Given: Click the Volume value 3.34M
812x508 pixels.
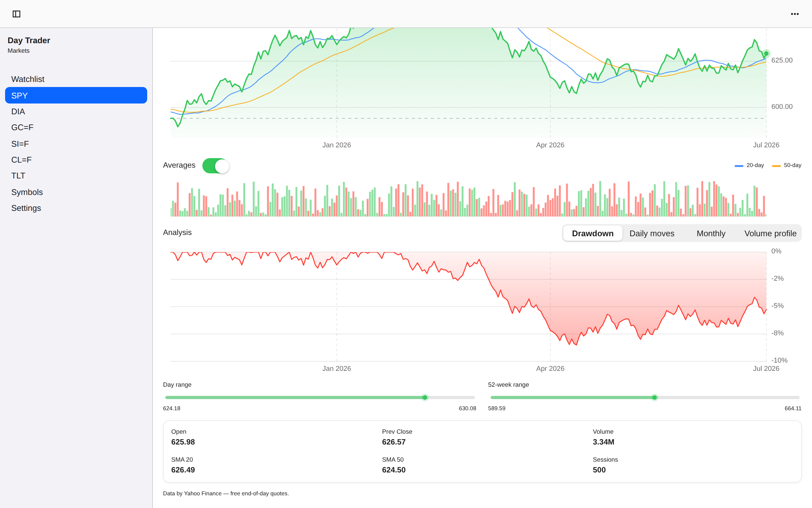Looking at the screenshot, I should (x=603, y=442).
